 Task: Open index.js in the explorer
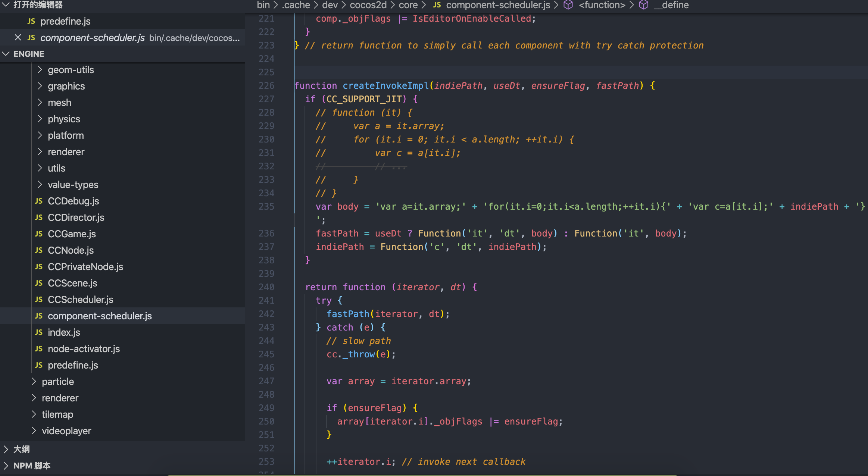click(64, 332)
